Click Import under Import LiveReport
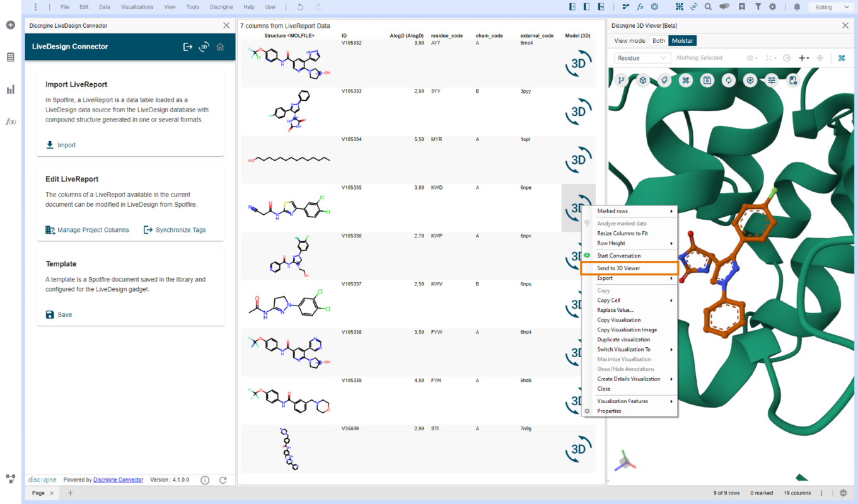Viewport: 858px width, 504px height. coord(61,145)
